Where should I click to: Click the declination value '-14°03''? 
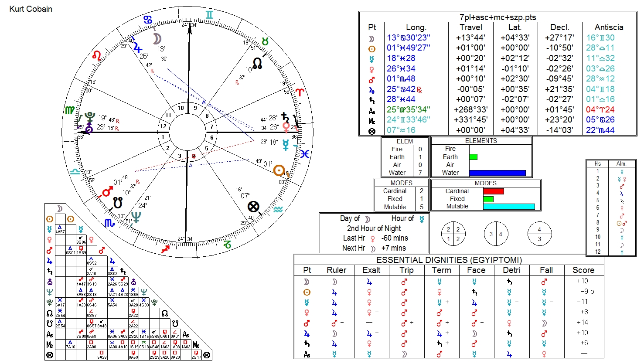coord(559,130)
